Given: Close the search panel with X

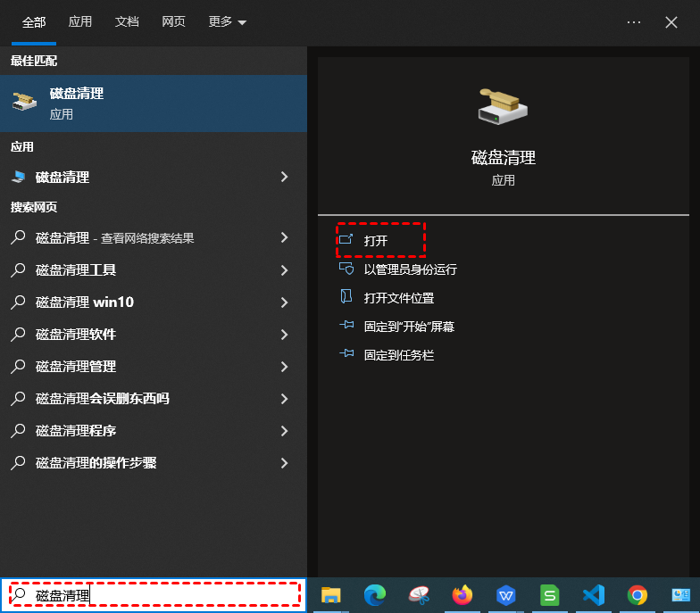Looking at the screenshot, I should pyautogui.click(x=671, y=22).
